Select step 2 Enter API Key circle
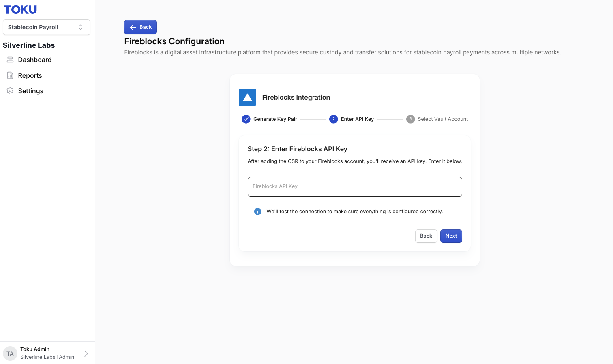This screenshot has height=364, width=613. 333,119
